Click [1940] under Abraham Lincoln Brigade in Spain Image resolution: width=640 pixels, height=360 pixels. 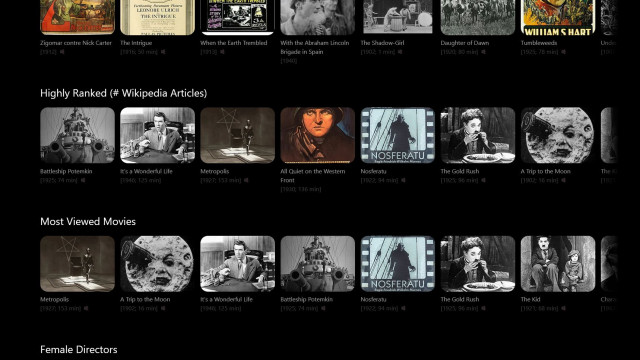click(x=289, y=61)
